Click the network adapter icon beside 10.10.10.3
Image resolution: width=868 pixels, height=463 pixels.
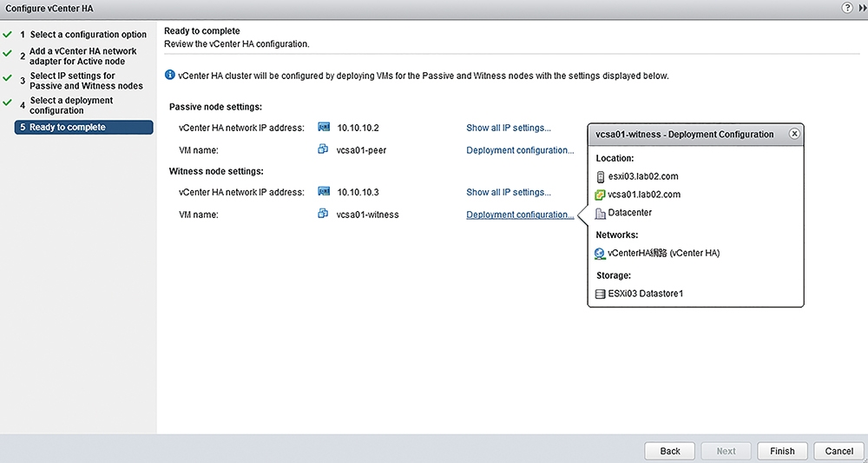coord(324,192)
